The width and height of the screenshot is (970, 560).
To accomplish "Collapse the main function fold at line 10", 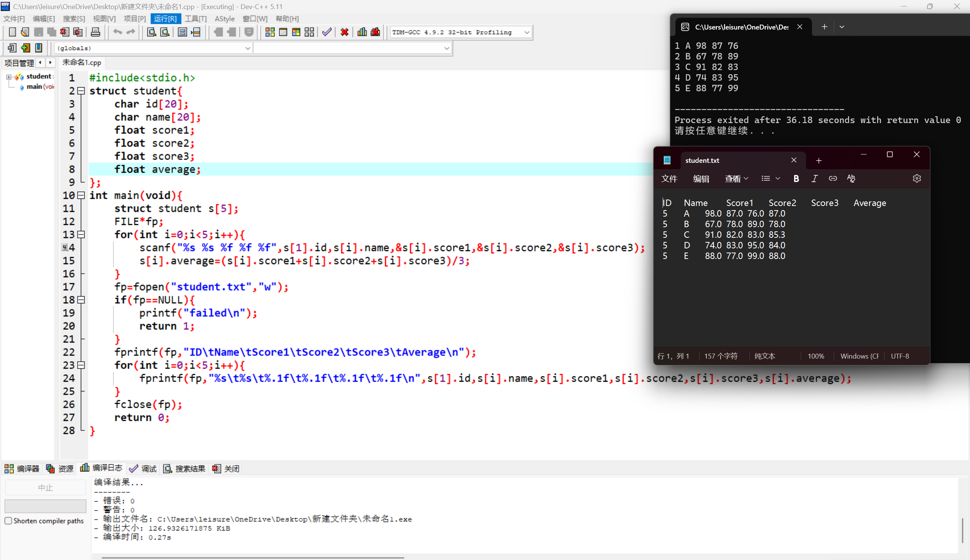I will pos(81,195).
